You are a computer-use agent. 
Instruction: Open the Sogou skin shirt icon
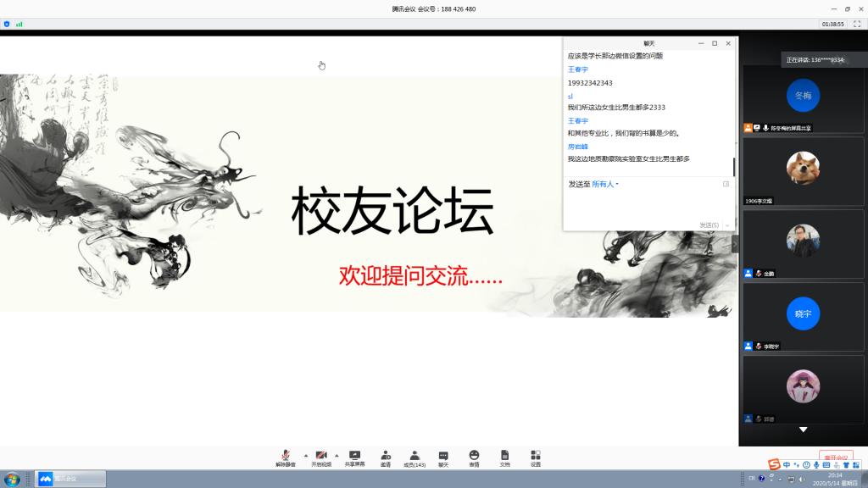[846, 465]
